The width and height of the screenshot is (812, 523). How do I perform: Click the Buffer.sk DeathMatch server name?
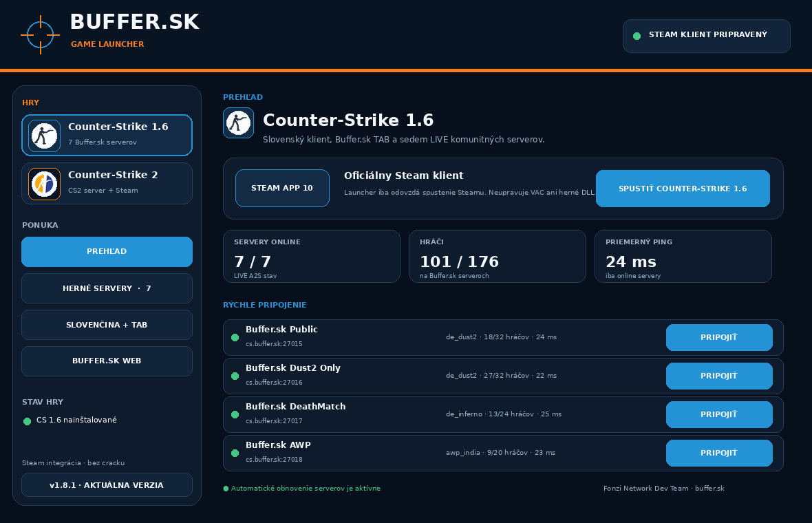[x=295, y=407]
